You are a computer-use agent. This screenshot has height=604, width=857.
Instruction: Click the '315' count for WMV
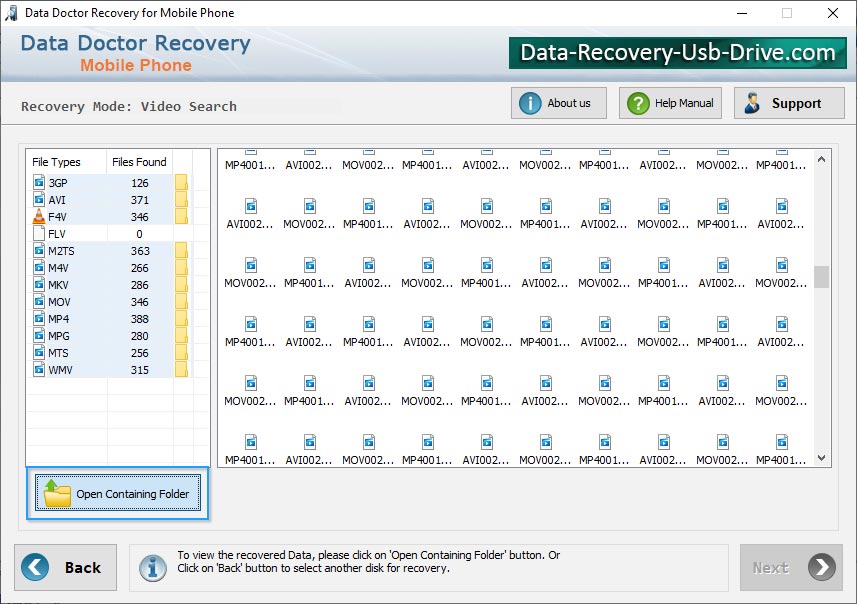139,370
